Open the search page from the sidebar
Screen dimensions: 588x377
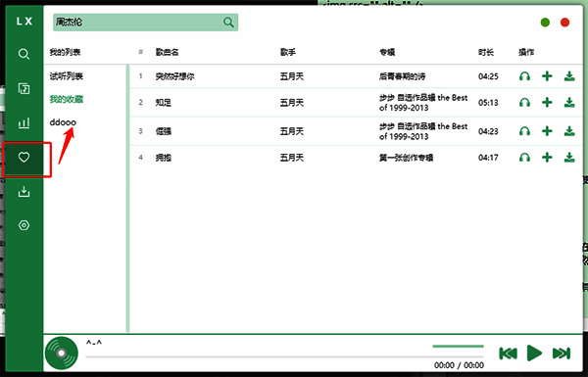point(24,54)
